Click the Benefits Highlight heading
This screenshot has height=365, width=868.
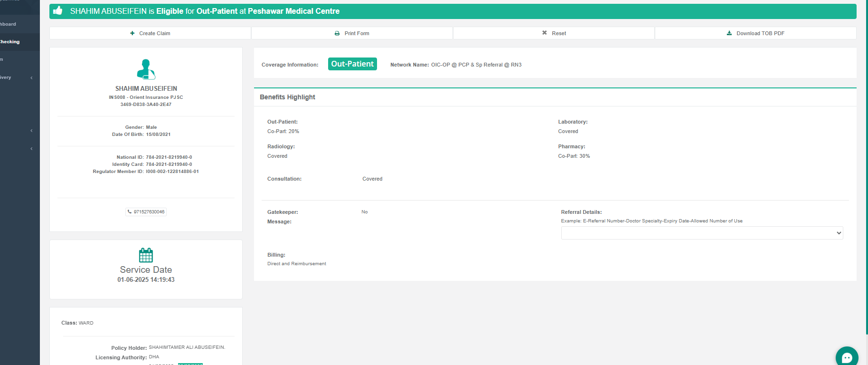coord(287,97)
